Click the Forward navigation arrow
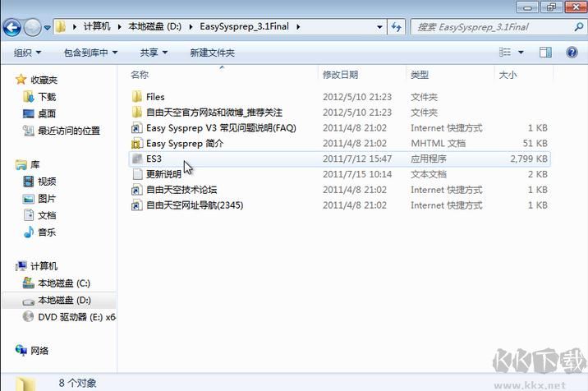 tap(32, 27)
